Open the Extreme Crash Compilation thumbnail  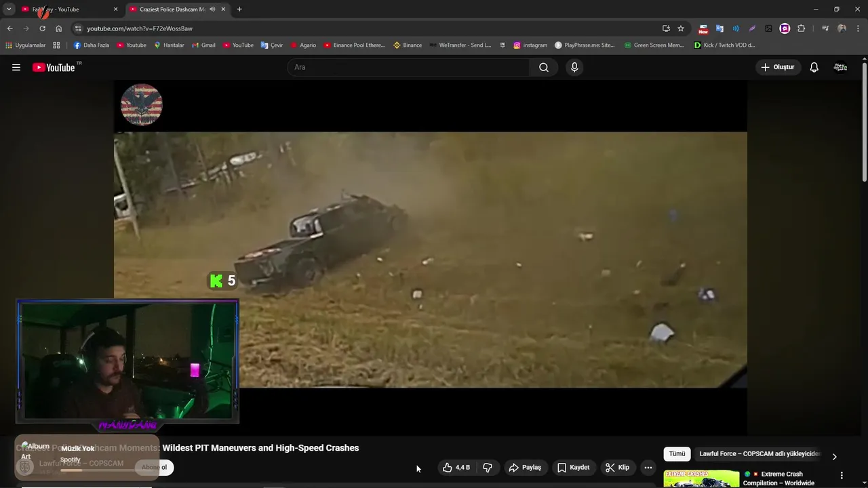point(701,479)
